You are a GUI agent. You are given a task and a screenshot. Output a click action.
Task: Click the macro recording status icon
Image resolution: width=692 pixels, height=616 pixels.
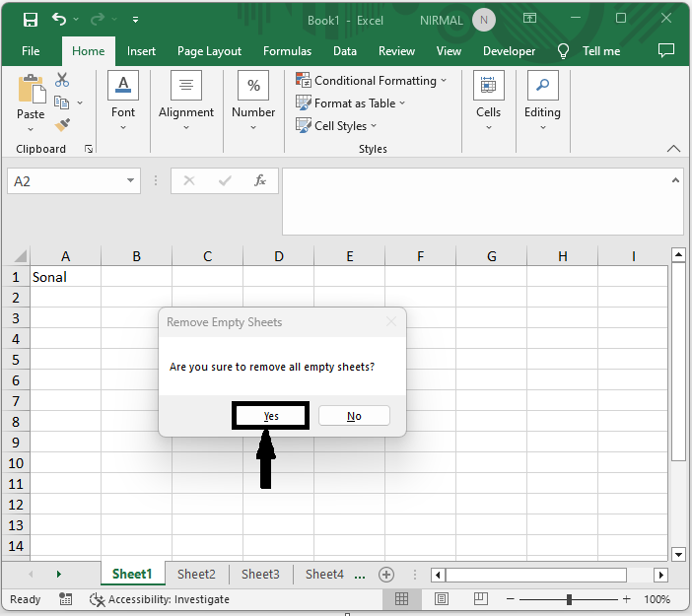point(66,599)
